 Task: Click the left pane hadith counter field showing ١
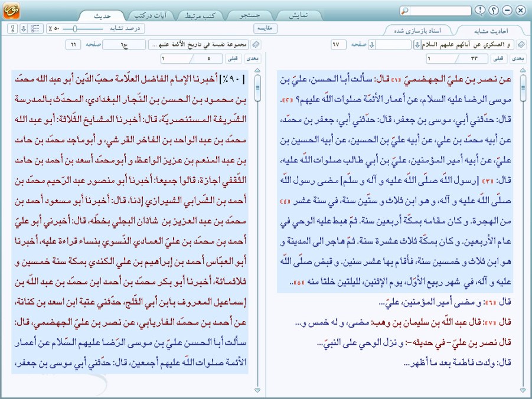point(175,58)
